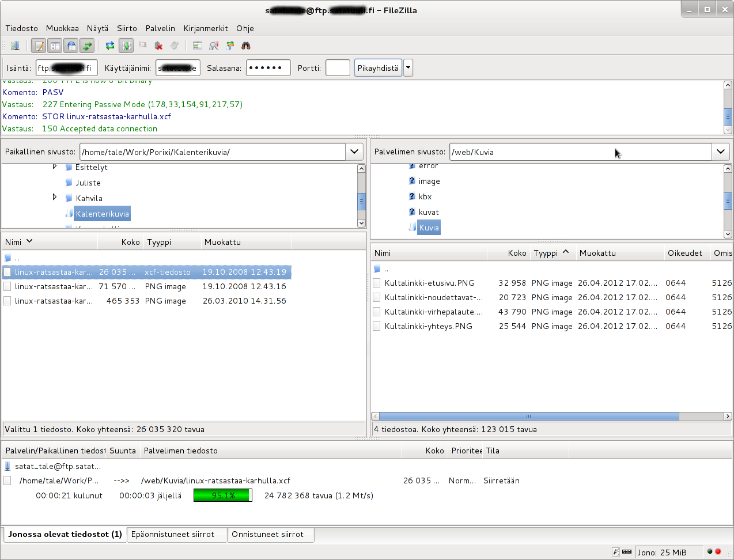Click the question-mark folder icon beside image
734x560 pixels.
[x=412, y=181]
